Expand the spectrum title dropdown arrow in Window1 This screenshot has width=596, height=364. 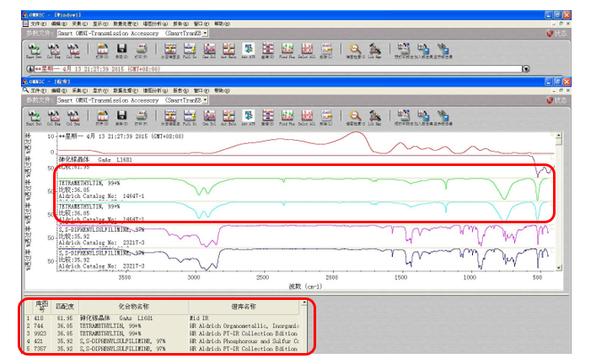coord(526,69)
